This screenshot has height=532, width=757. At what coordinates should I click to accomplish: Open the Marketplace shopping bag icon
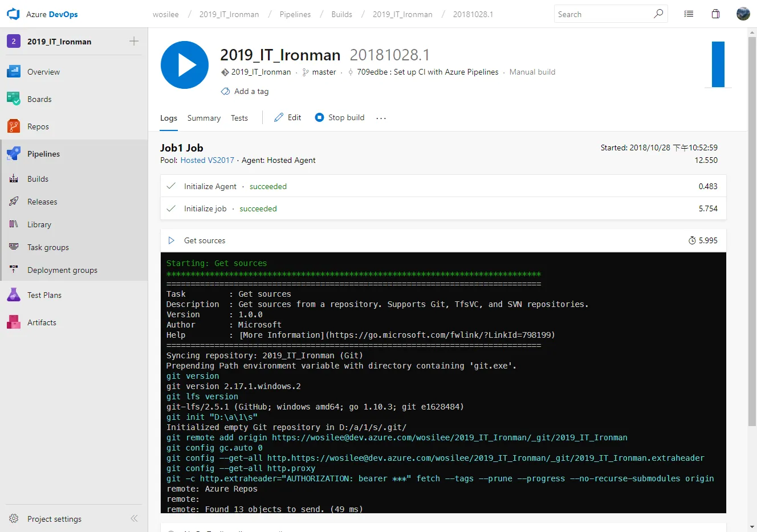[715, 14]
